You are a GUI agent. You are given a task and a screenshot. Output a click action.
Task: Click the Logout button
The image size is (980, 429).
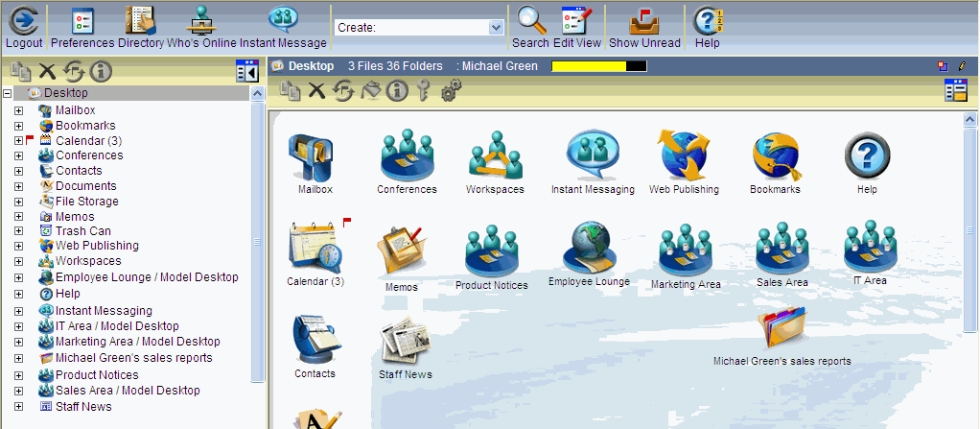pos(23,21)
